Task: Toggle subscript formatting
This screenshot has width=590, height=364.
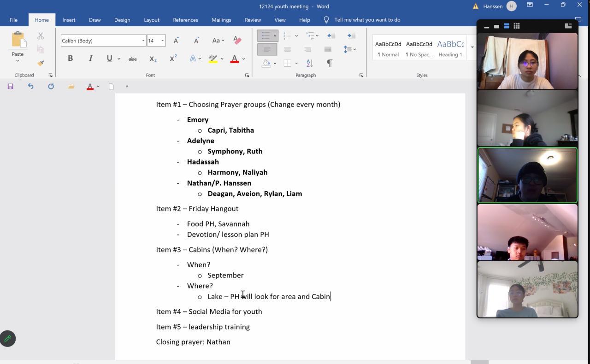Action: [153, 59]
